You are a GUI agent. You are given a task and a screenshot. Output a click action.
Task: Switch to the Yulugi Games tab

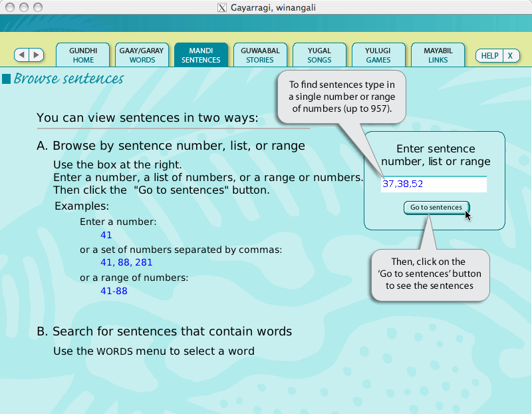pos(378,55)
